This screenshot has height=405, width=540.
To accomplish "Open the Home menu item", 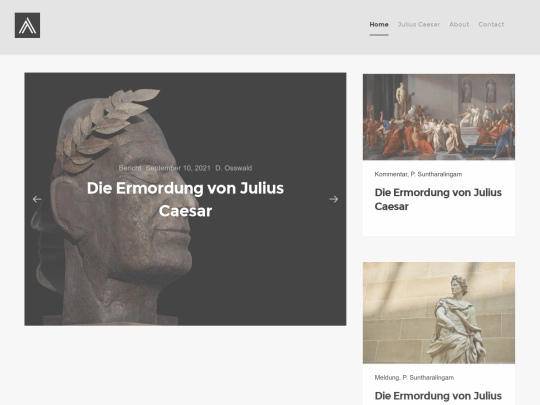I will 379,24.
